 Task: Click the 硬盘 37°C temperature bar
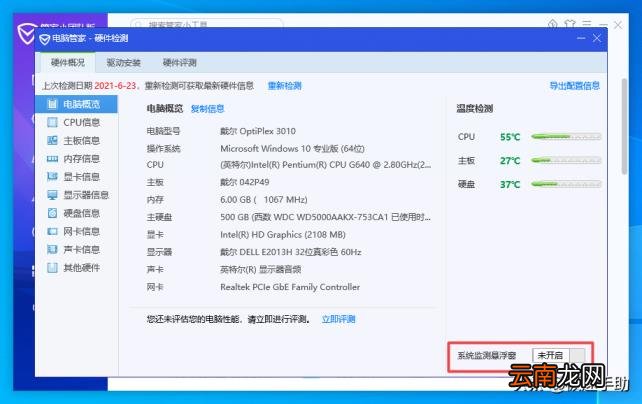566,184
